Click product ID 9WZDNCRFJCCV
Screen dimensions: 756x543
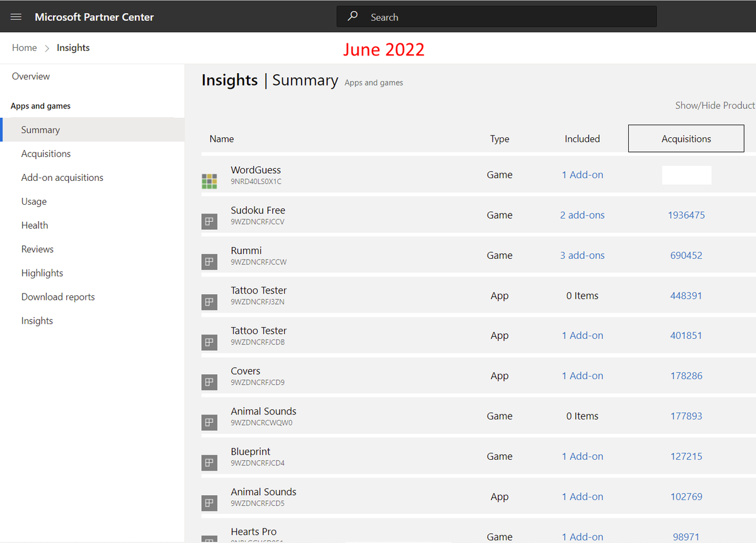(258, 222)
